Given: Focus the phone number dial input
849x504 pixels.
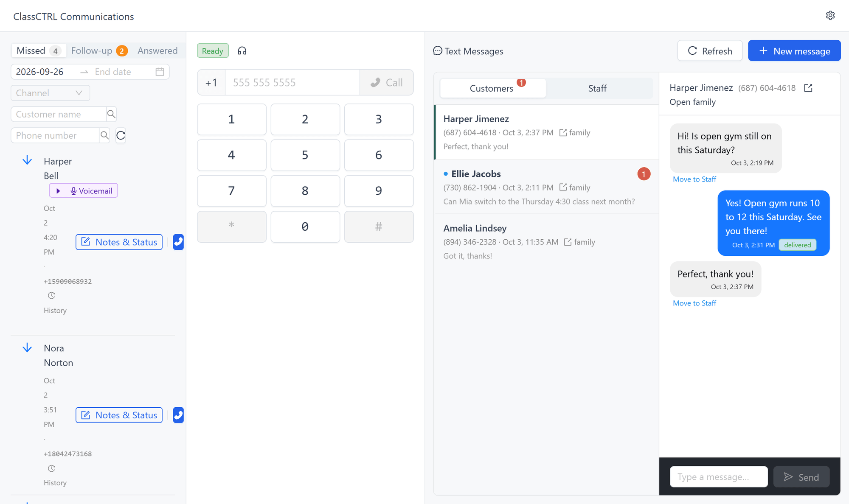Looking at the screenshot, I should pos(292,83).
